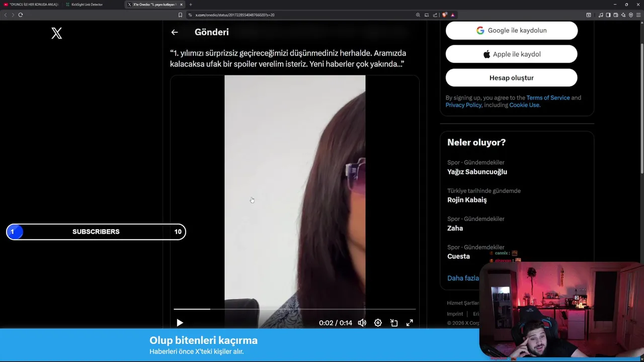This screenshot has width=644, height=362.
Task: Go back using the arrow next to Gönderi
Action: point(175,32)
